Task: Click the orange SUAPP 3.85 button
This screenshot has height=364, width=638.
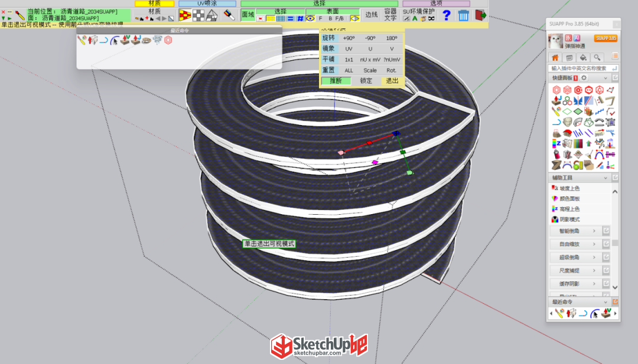Action: [x=606, y=38]
